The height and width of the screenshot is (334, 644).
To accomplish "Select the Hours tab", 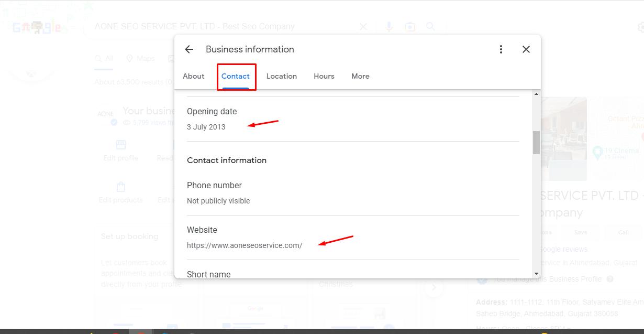I will coord(324,76).
